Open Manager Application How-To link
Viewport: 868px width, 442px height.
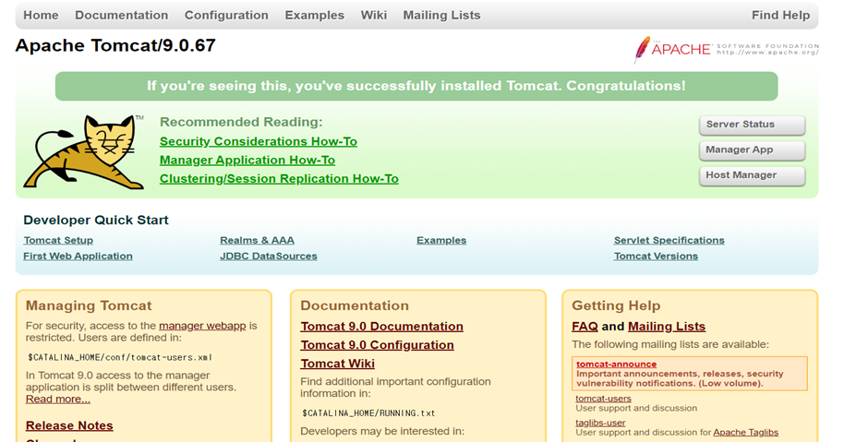pos(247,161)
